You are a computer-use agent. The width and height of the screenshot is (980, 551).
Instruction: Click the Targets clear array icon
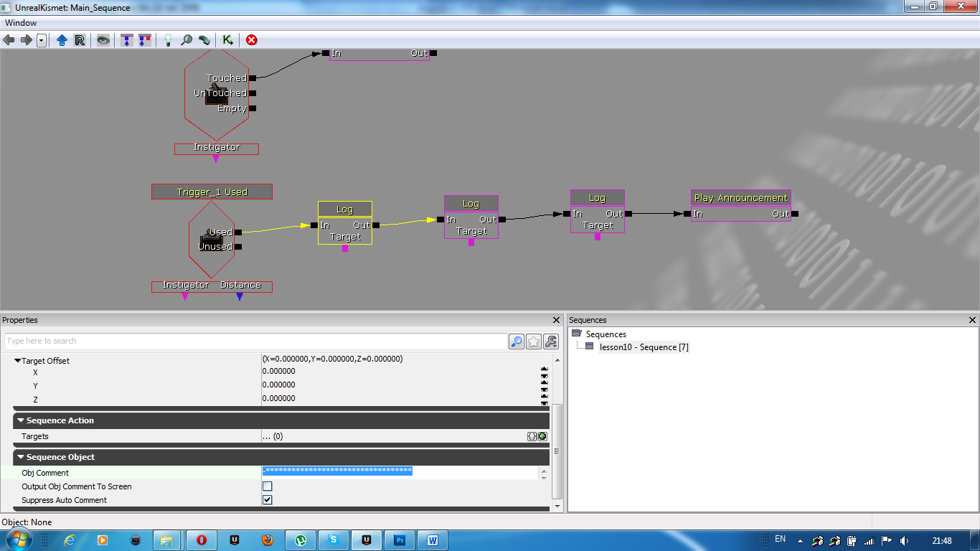(x=532, y=436)
